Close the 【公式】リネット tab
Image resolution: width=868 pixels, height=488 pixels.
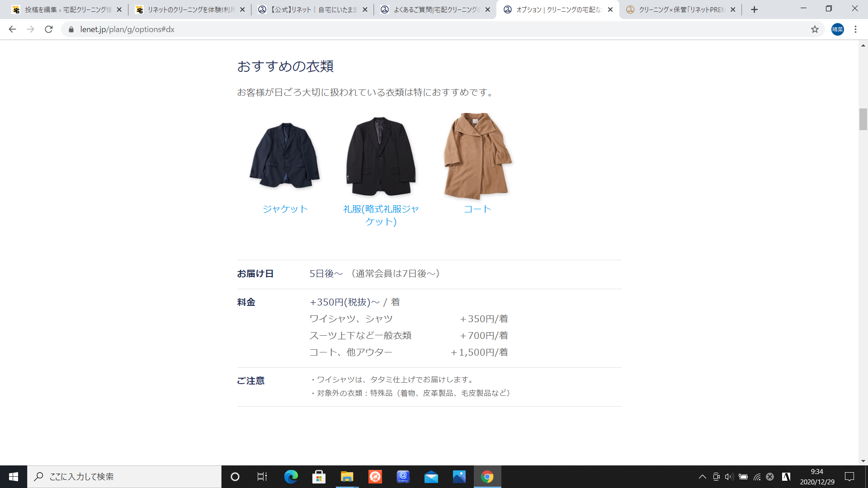coord(365,9)
